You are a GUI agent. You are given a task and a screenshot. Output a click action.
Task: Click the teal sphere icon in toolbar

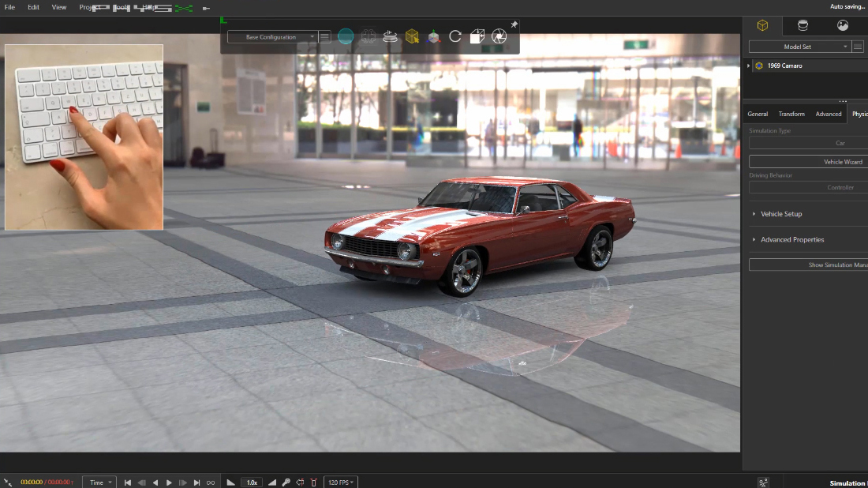(x=346, y=36)
